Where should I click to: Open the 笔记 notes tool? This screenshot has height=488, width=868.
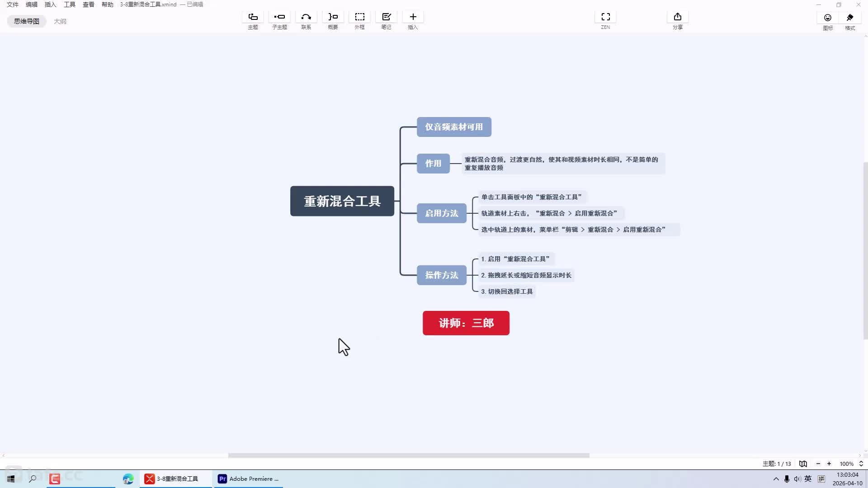point(386,20)
